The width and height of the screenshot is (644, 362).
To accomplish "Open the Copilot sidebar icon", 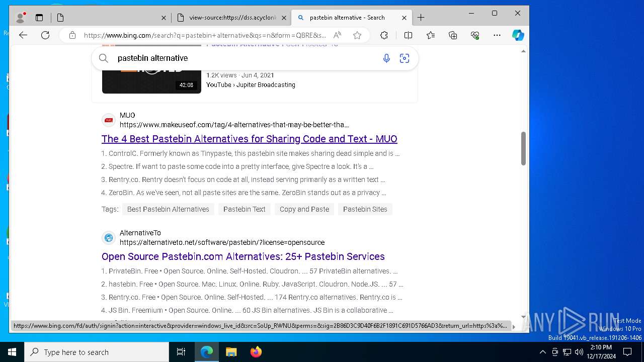I will [518, 35].
